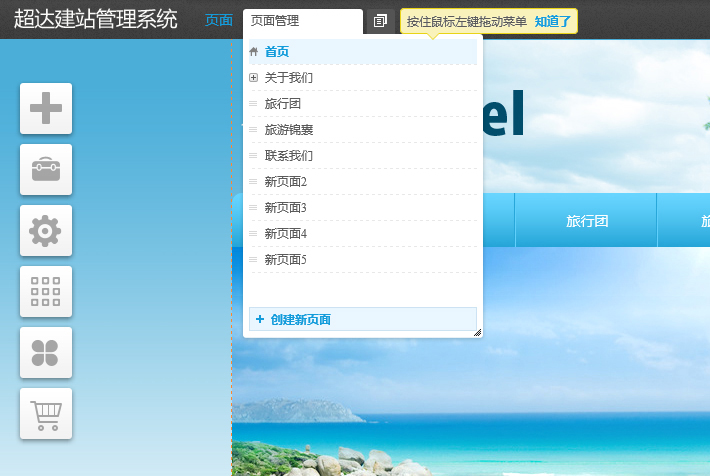
Task: Click the 旅行团 tab in website navigation bar
Action: (x=586, y=221)
